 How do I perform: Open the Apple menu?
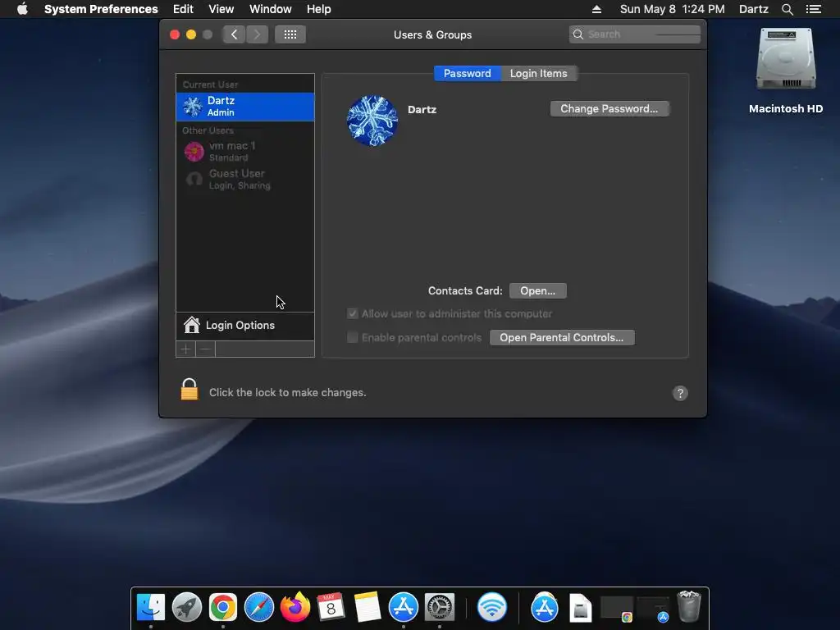(x=22, y=9)
